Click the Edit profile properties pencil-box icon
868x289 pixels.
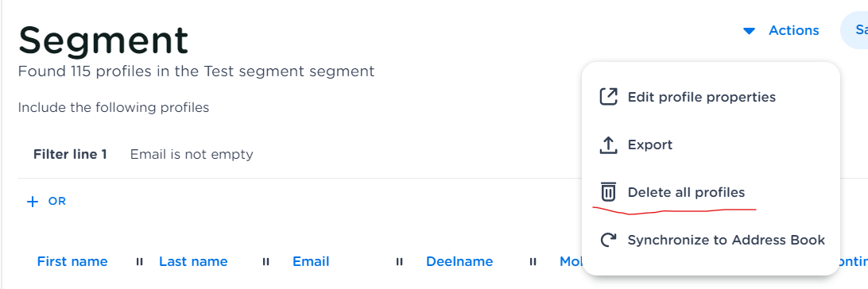click(x=608, y=97)
